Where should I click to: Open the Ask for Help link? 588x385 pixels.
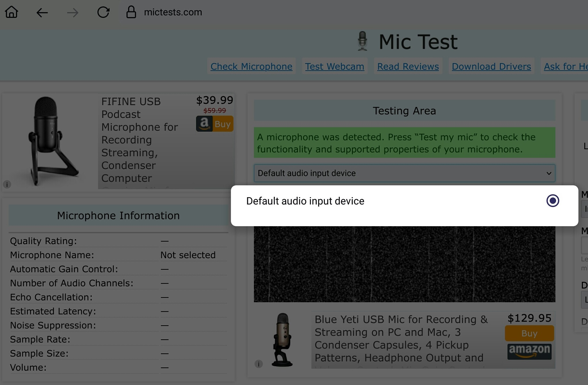pos(566,66)
